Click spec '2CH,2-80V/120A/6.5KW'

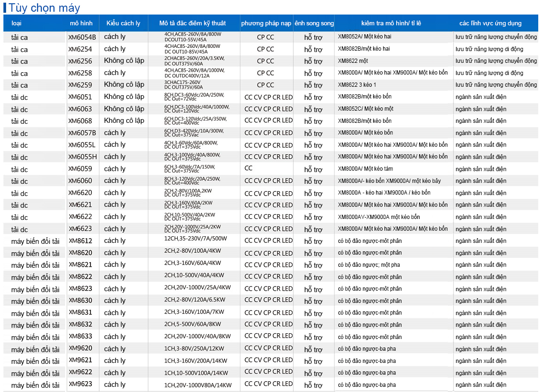tap(195, 300)
